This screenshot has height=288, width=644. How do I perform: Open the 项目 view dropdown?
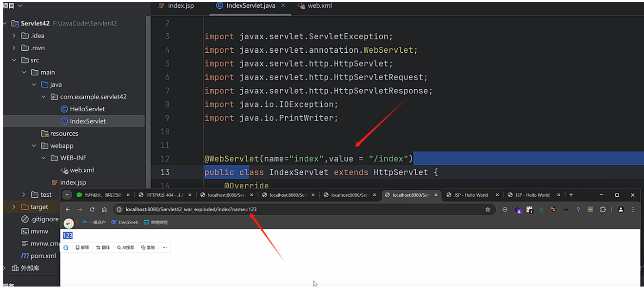pos(12,5)
